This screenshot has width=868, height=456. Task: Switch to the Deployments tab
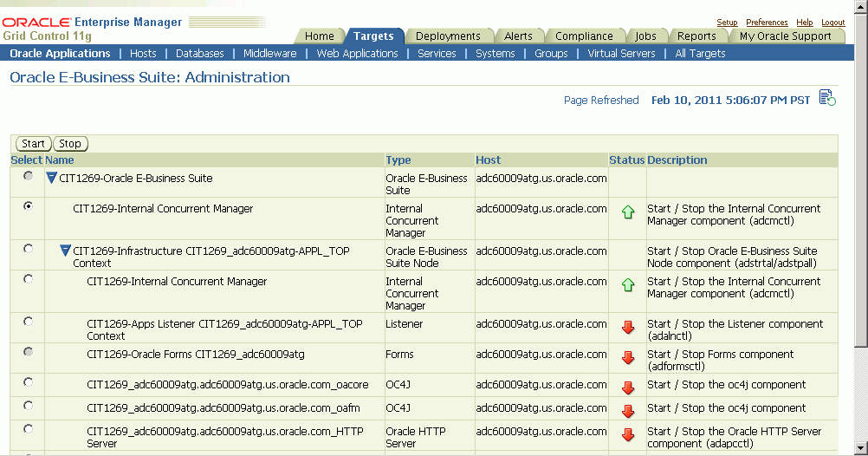click(448, 36)
